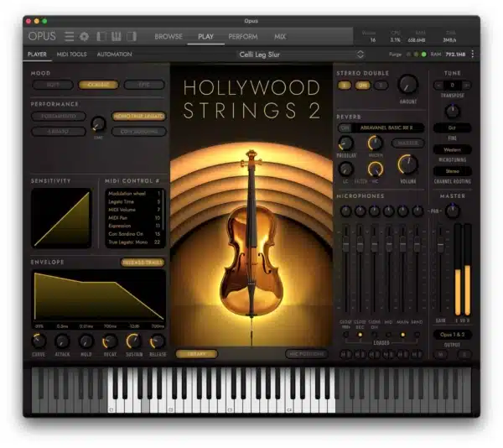Click the envelope Decay knob
Viewport: 503px width, 448px height.
(x=110, y=341)
